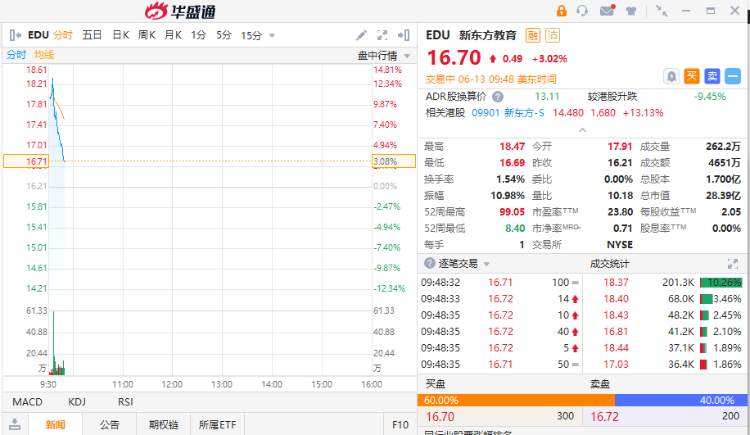
Task: Open the skin theme shirt icon
Action: (x=631, y=11)
